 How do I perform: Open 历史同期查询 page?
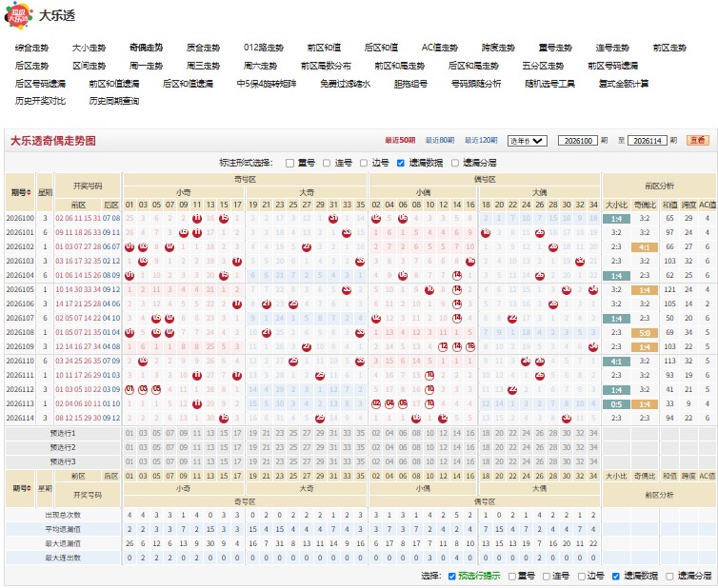click(x=114, y=101)
